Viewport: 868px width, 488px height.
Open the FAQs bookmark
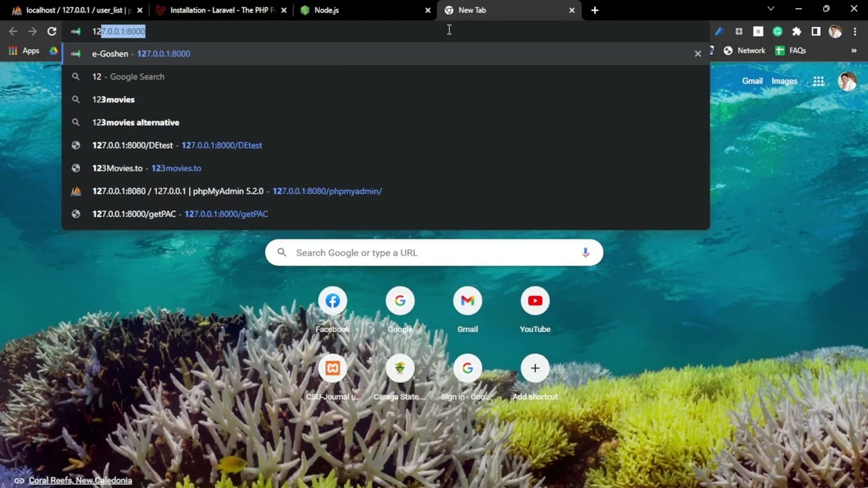(x=791, y=51)
